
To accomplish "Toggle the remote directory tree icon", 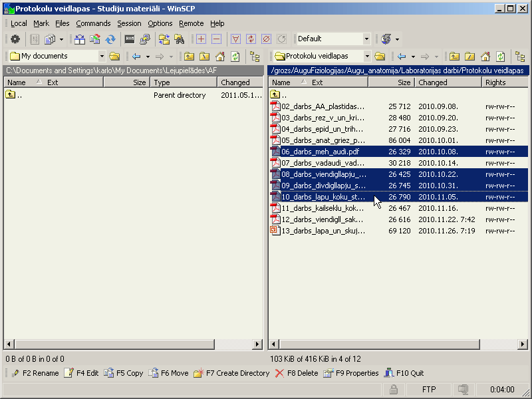I will click(x=520, y=56).
